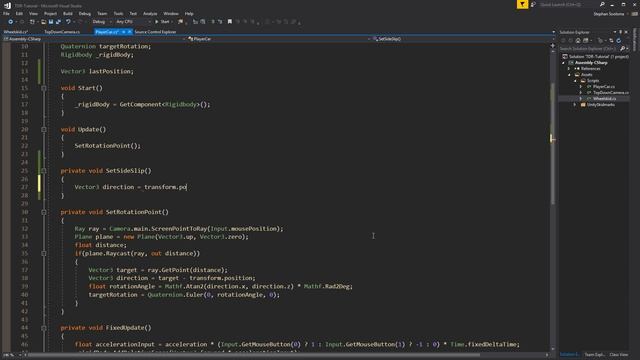Click the Solution Explorer pin icon
Viewport: 640px width, 360px height.
coord(620,32)
